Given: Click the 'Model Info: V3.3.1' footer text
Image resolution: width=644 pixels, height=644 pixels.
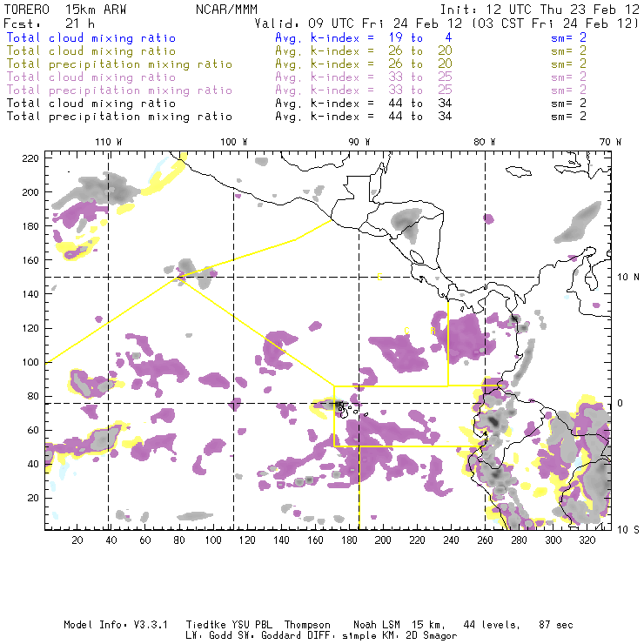Looking at the screenshot, I should coord(116,625).
